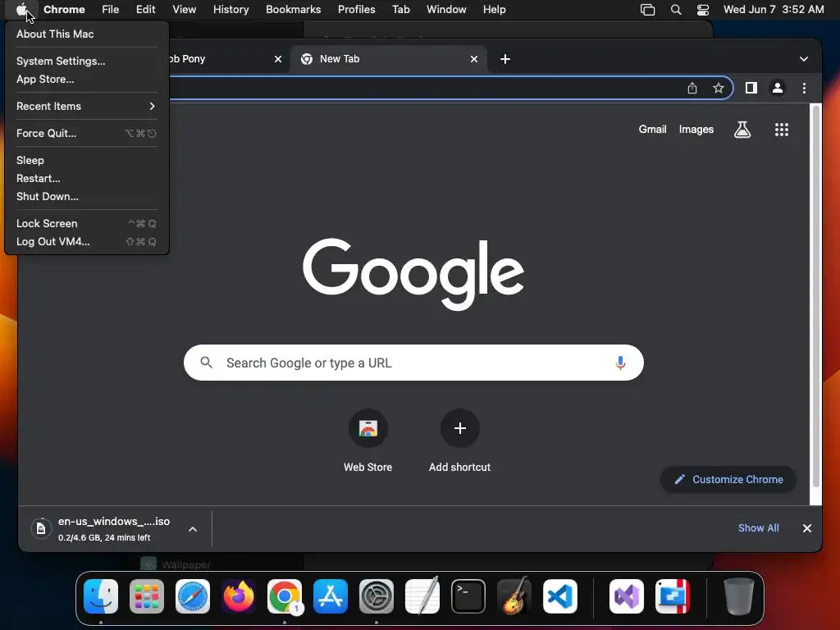
Task: Start voice search with the microphone icon
Action: 620,363
